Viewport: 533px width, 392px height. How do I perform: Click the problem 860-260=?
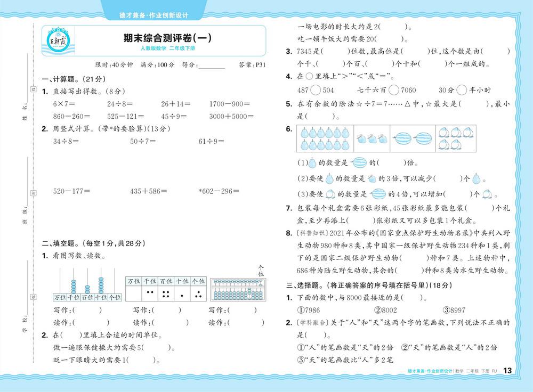71,116
